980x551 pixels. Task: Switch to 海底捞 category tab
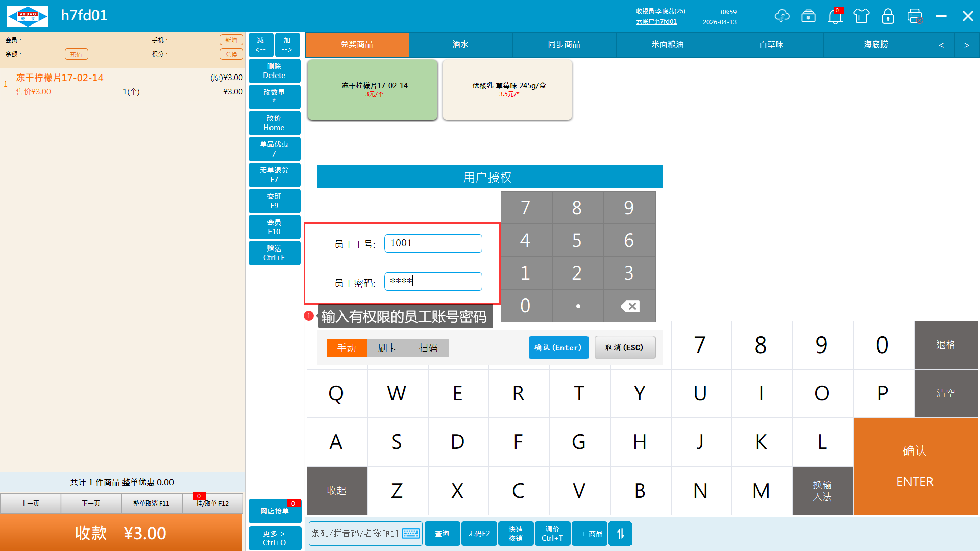[x=875, y=45]
